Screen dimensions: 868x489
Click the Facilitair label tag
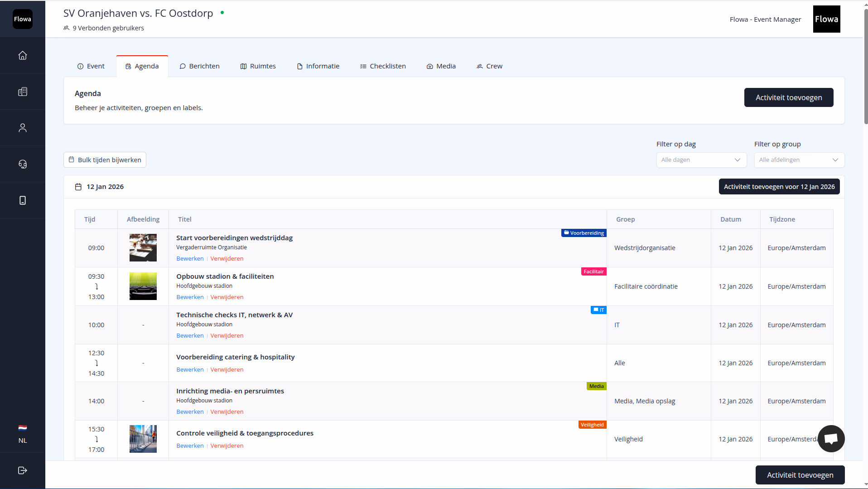[x=593, y=271]
